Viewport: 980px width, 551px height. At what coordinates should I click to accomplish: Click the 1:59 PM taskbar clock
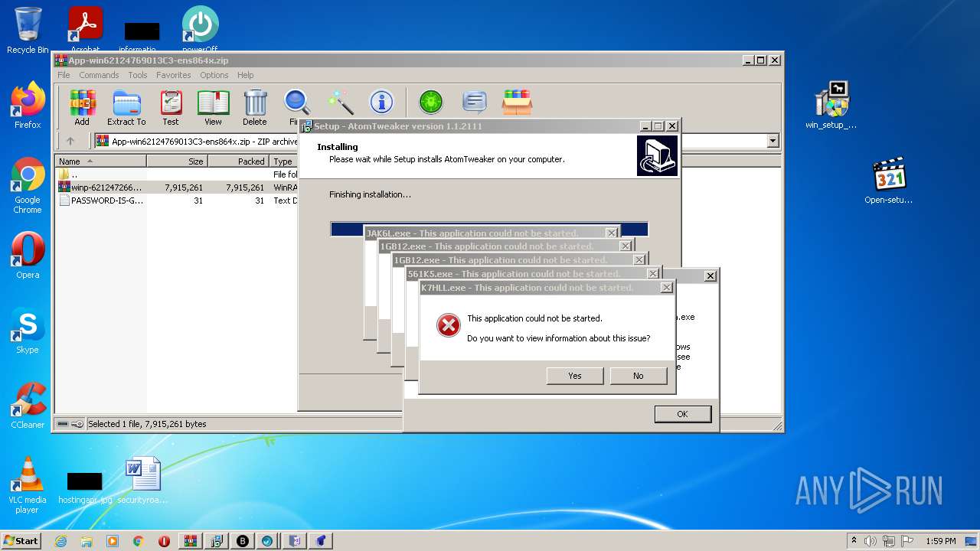(941, 541)
